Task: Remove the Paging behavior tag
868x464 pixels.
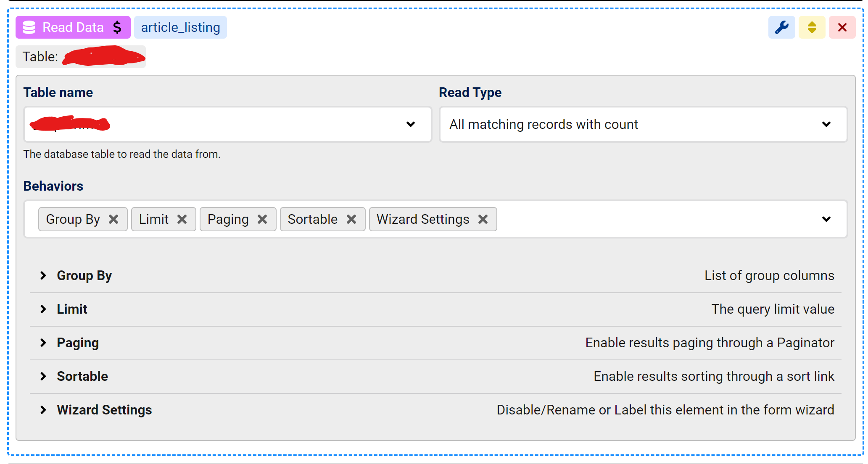Action: 262,219
